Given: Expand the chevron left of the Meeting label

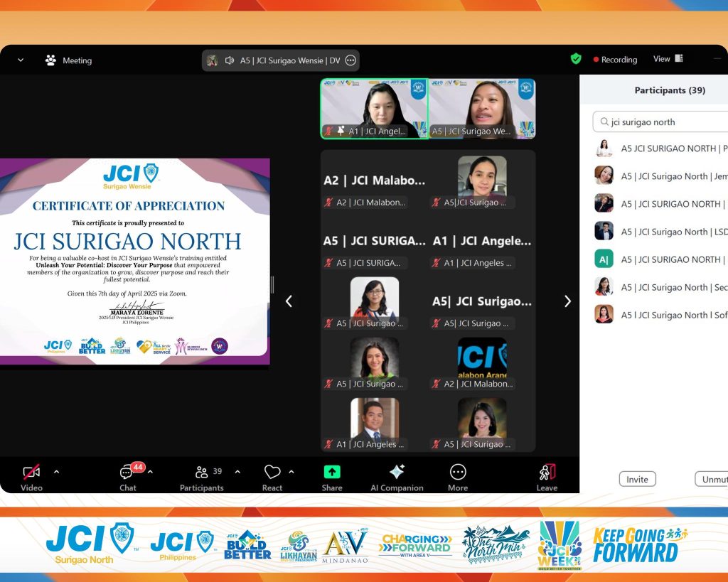Looking at the screenshot, I should (21, 60).
